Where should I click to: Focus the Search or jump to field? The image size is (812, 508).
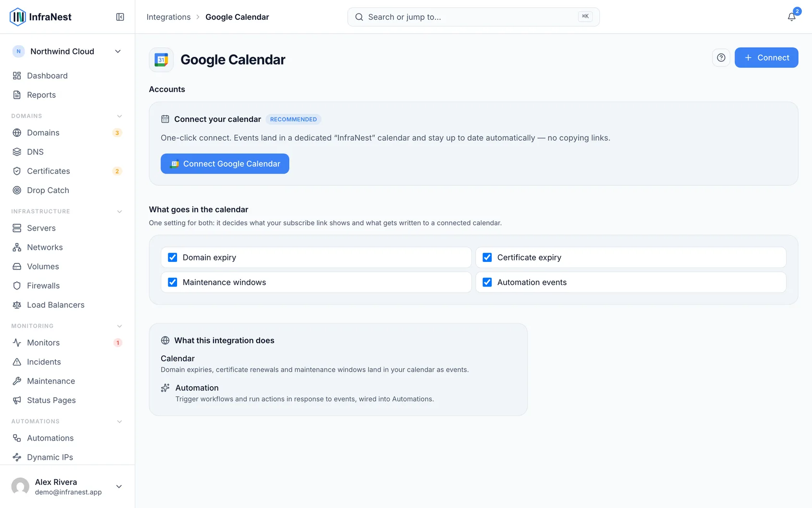473,17
